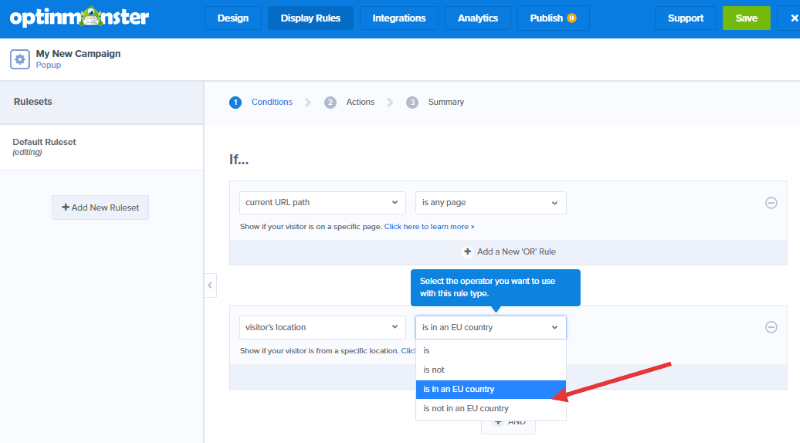Image resolution: width=800 pixels, height=443 pixels.
Task: Collapse the Rulesets sidebar panel
Action: click(x=210, y=285)
